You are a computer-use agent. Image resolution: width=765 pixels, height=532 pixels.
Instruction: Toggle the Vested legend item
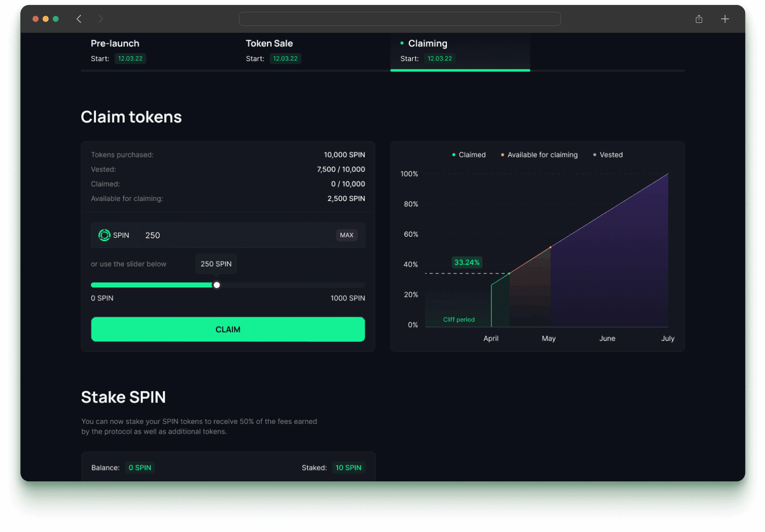pyautogui.click(x=608, y=155)
